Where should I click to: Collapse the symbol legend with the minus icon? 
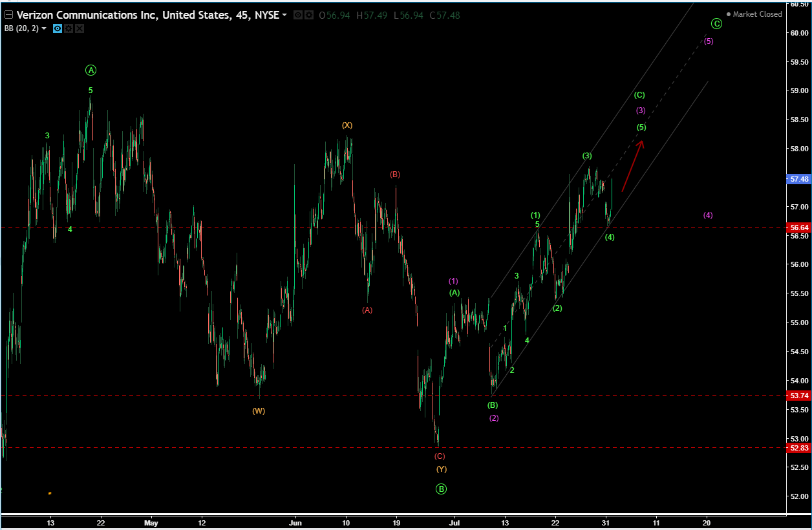tap(8, 14)
